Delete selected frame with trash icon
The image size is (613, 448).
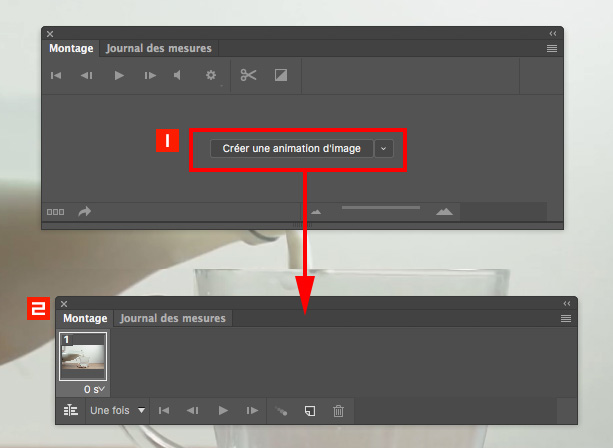coord(339,411)
